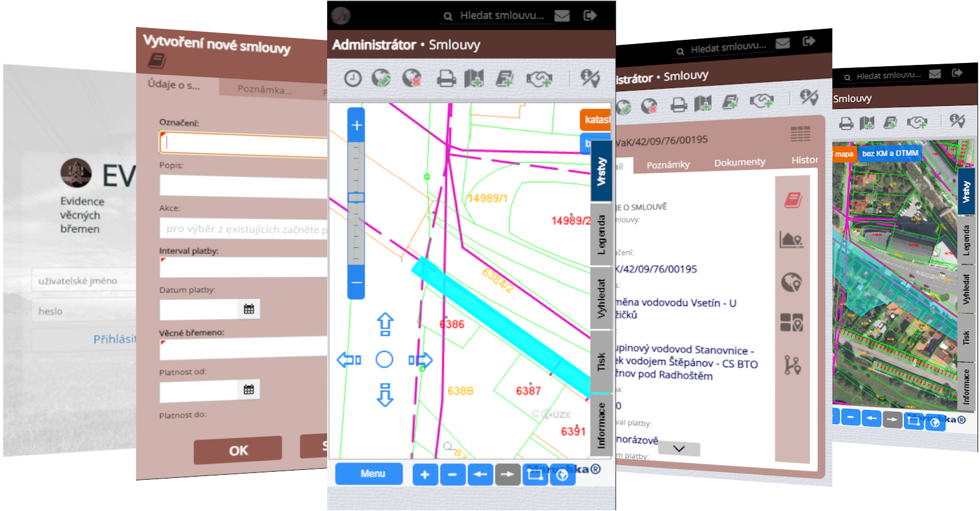Open Vyhledat side tab on center map

pos(601,299)
